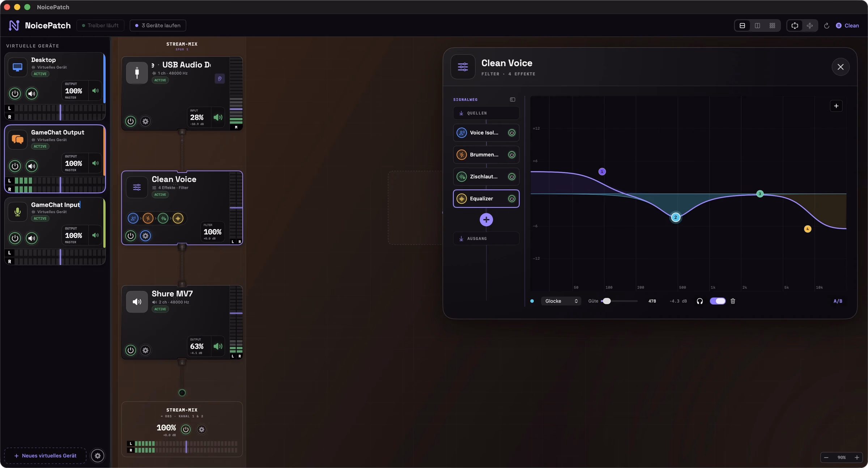Click the 3 Geräte laufen status pill
This screenshot has height=468, width=868.
pyautogui.click(x=158, y=26)
